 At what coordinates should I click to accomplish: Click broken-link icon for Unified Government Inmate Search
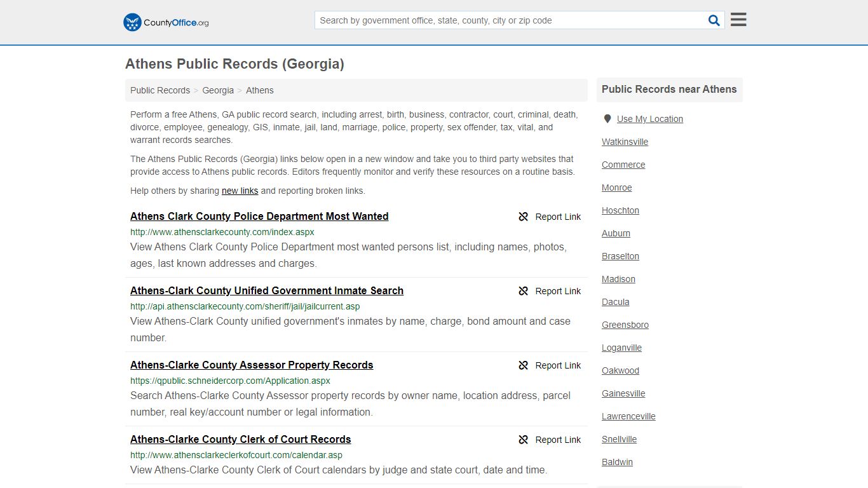click(x=523, y=291)
